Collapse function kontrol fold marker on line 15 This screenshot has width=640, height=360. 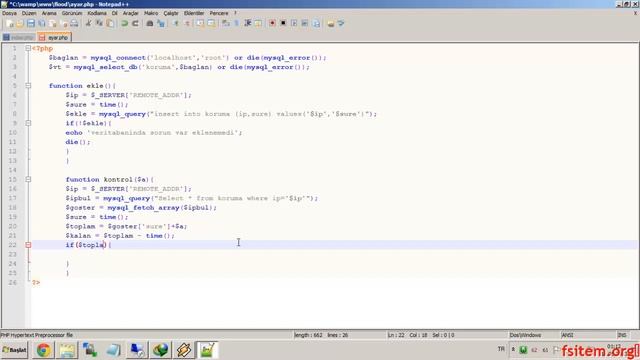click(28, 179)
